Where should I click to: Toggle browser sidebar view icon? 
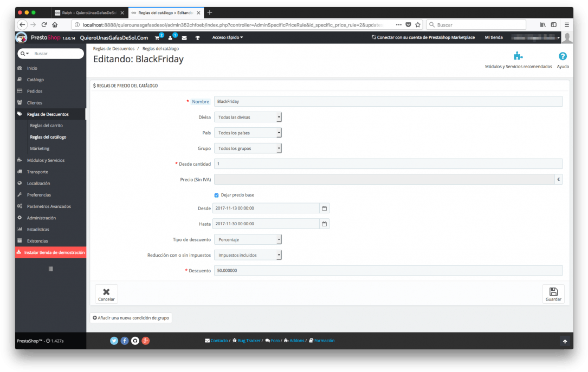point(553,25)
